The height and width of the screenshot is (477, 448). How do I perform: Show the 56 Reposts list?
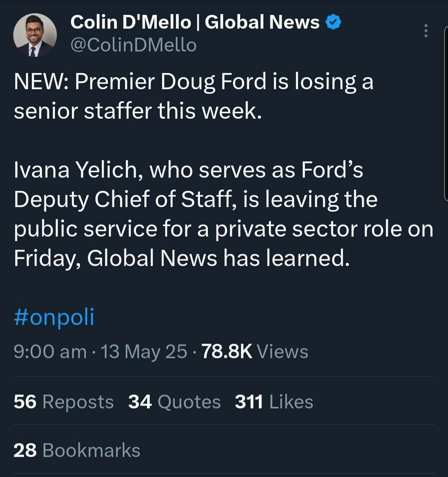tap(63, 402)
